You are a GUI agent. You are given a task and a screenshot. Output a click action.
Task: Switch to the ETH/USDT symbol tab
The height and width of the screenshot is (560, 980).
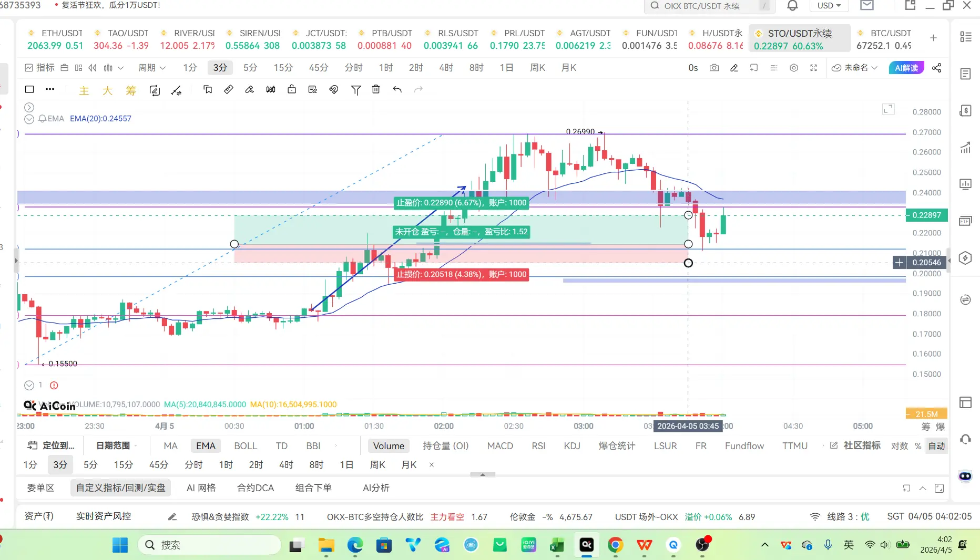[x=55, y=39]
